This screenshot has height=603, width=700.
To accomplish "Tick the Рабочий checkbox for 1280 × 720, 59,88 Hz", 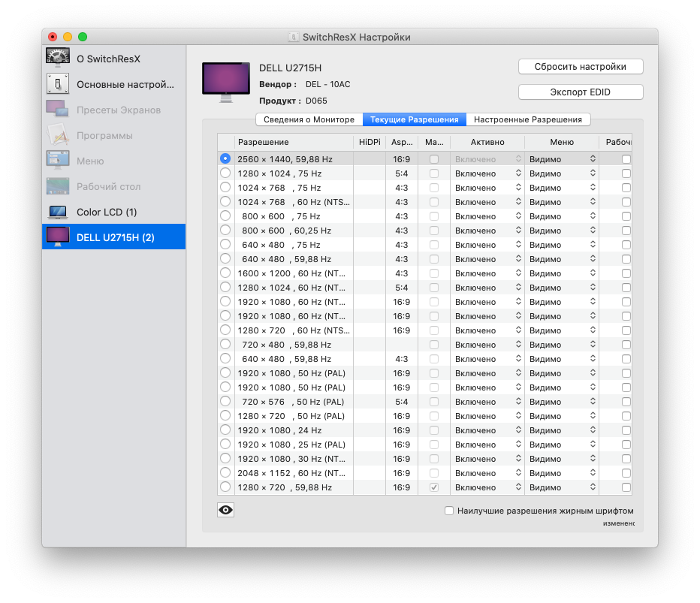I will pos(626,487).
